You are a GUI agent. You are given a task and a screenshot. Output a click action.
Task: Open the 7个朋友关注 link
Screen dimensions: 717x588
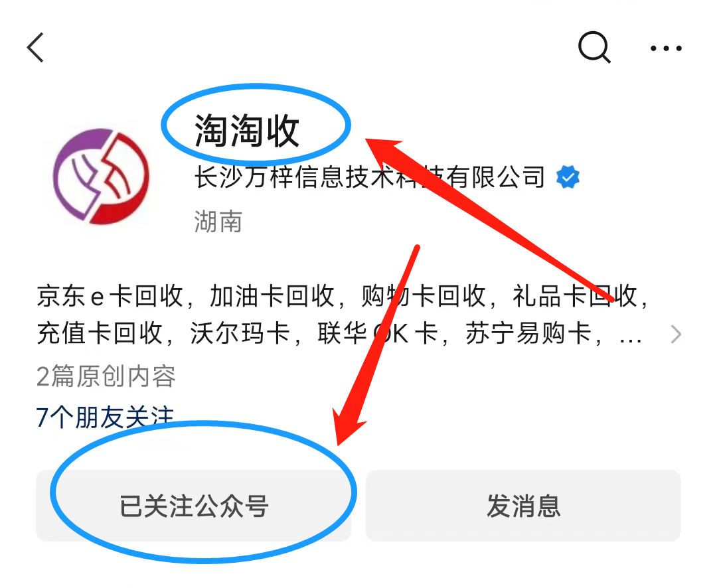point(105,417)
